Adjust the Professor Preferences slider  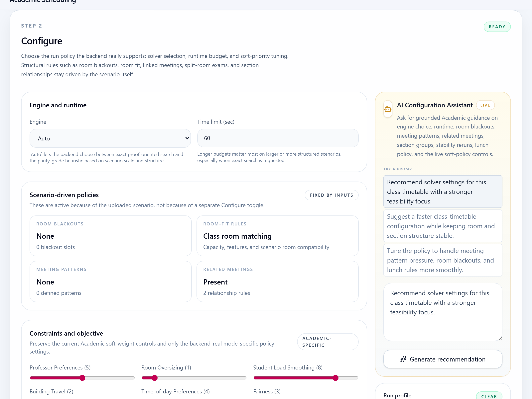point(82,378)
